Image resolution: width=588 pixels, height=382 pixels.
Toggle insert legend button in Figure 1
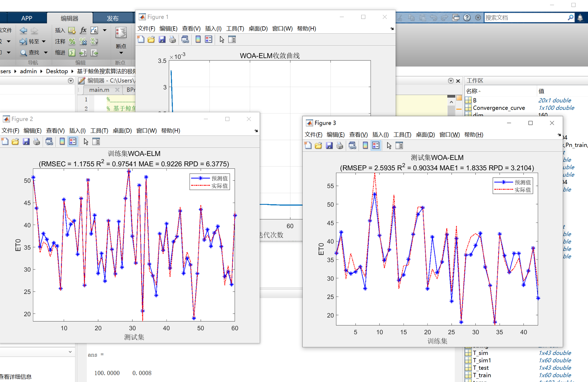pyautogui.click(x=209, y=39)
